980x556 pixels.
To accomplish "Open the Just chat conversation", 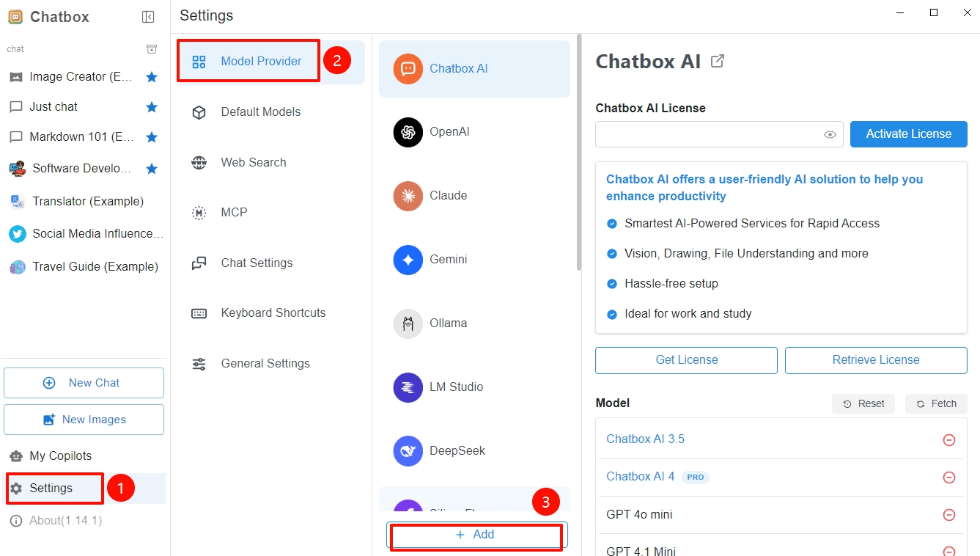I will (x=84, y=107).
